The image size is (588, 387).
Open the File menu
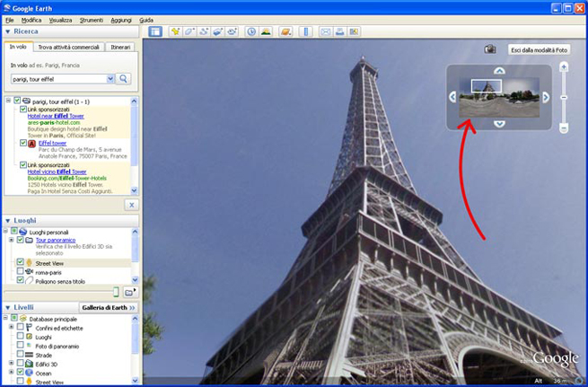[9, 21]
